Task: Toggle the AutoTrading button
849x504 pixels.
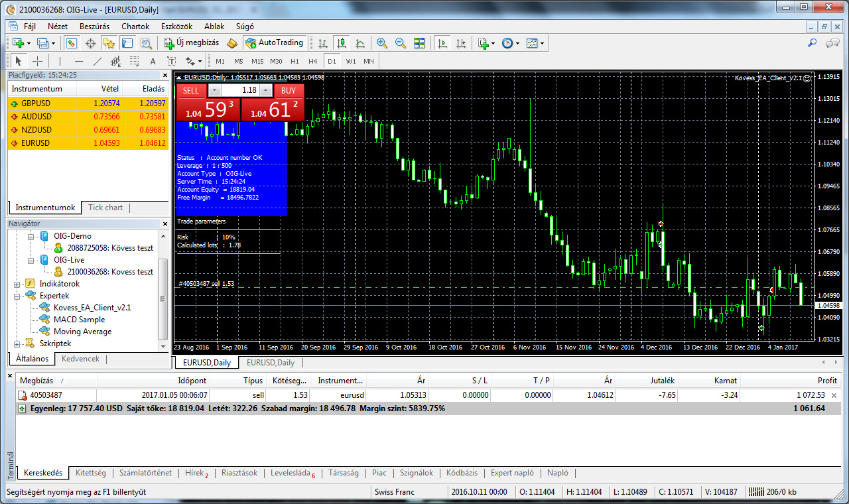Action: pos(274,42)
